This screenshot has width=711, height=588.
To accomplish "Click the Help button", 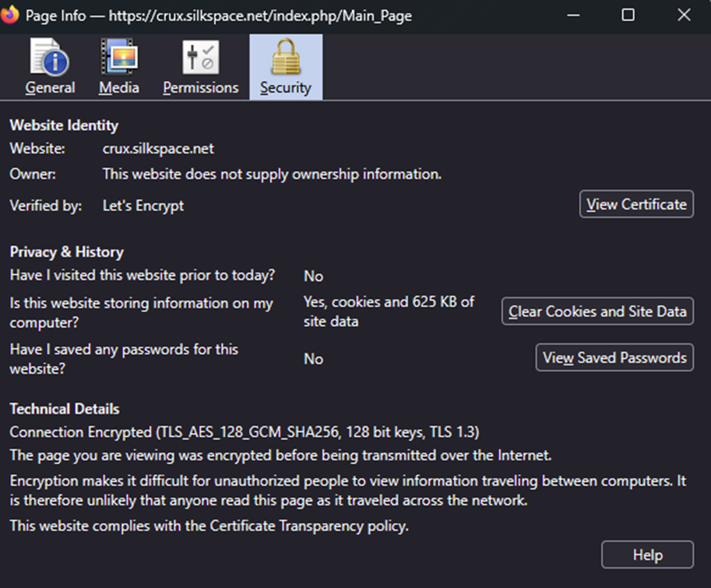I will [647, 555].
